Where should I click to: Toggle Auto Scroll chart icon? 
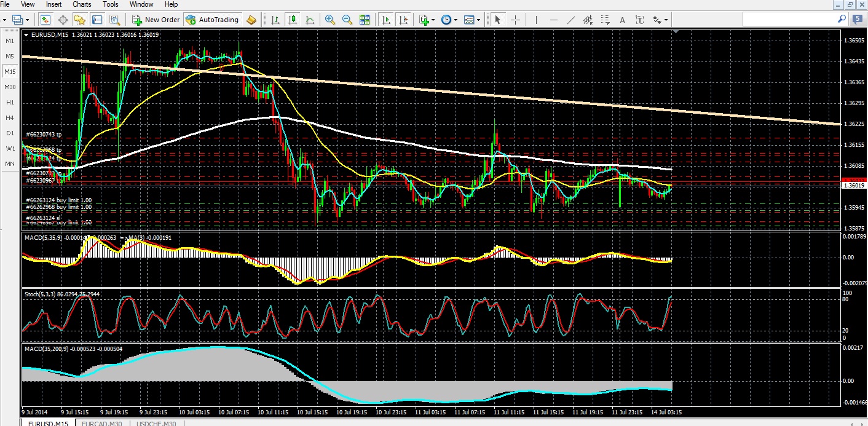(x=386, y=20)
